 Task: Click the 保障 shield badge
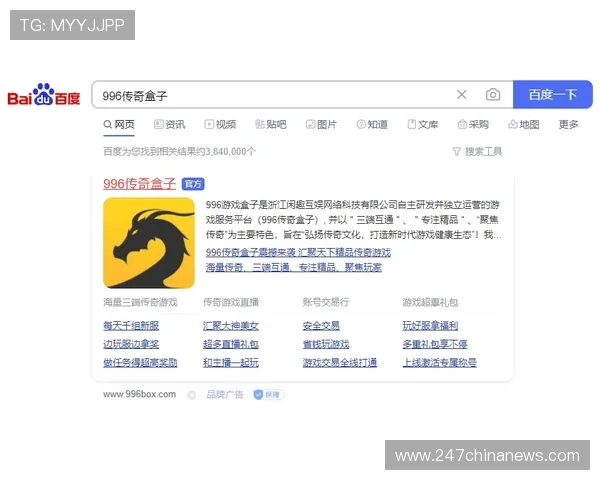point(269,395)
